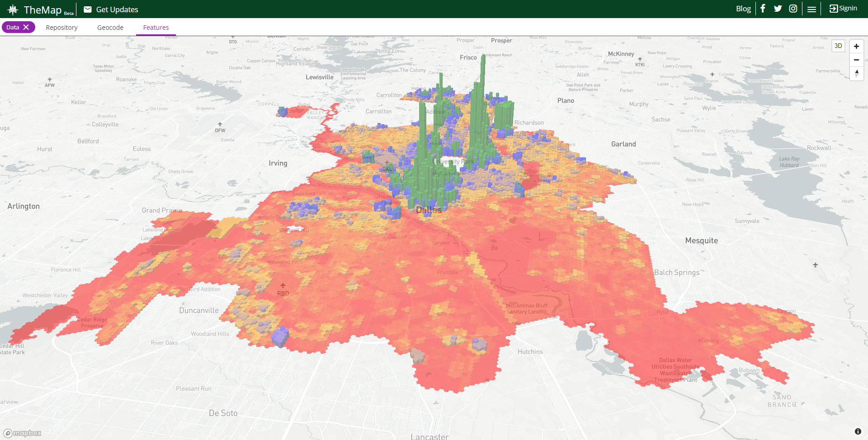Click the Richardson map label
The image size is (868, 440).
529,123
